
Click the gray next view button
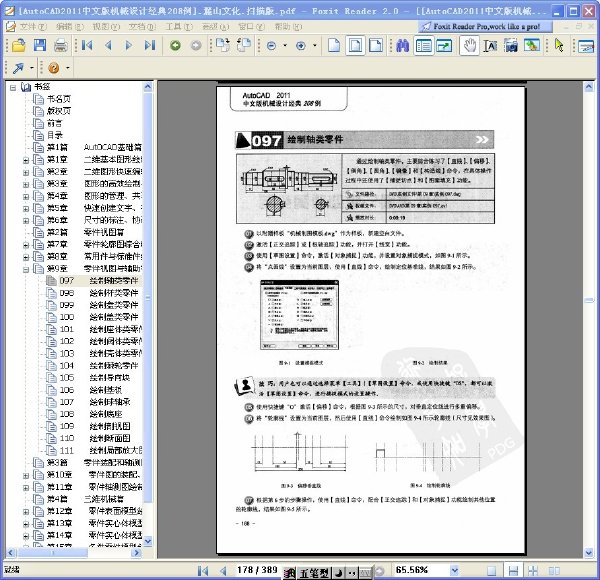[196, 46]
